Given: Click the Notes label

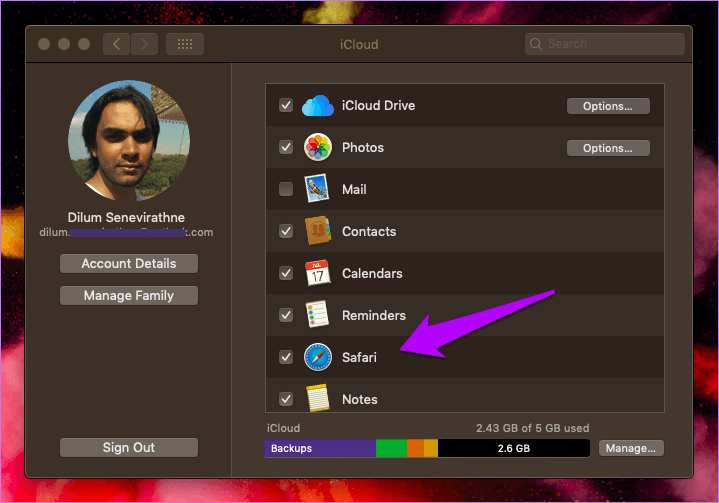Looking at the screenshot, I should click(x=360, y=399).
